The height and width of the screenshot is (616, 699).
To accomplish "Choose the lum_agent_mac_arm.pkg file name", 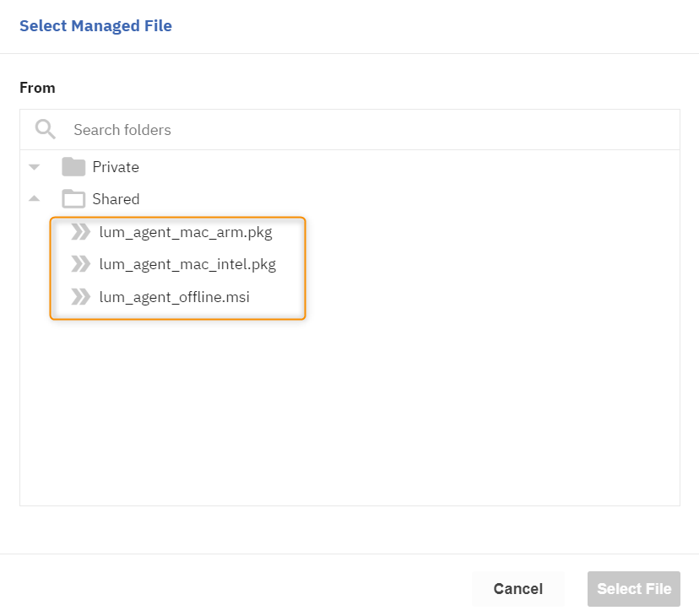I will click(186, 232).
